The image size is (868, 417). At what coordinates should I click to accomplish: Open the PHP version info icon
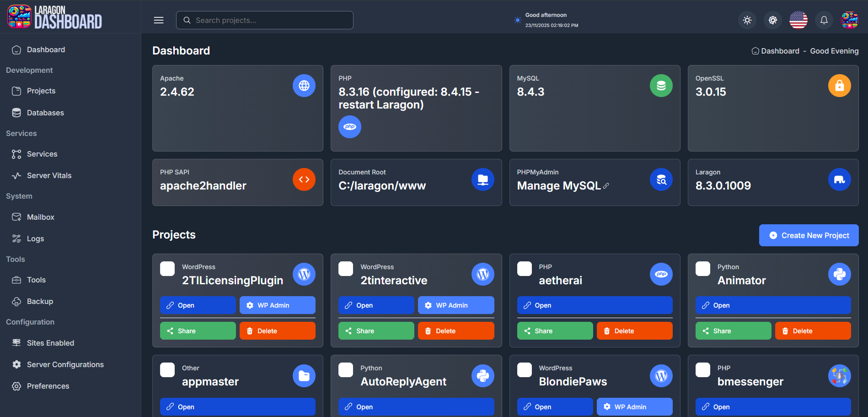(350, 127)
